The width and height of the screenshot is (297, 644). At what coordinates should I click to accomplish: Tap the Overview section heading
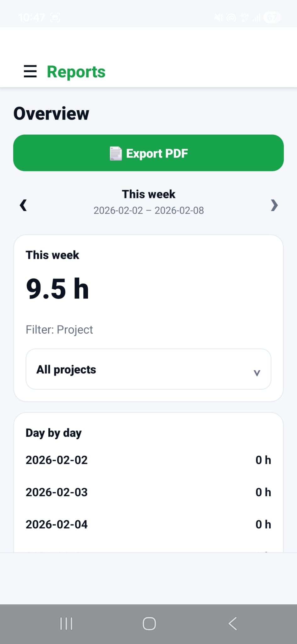(x=51, y=114)
